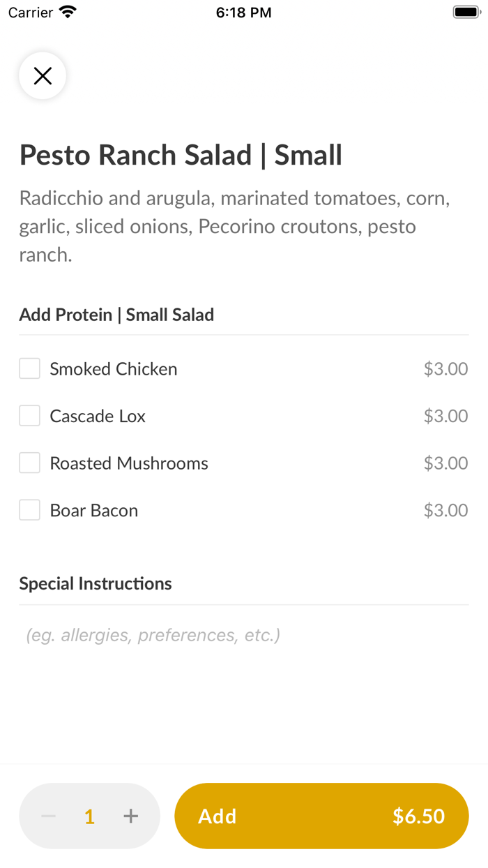Tap the Roasted Mushrooms label text
This screenshot has height=868, width=488.
click(x=129, y=463)
